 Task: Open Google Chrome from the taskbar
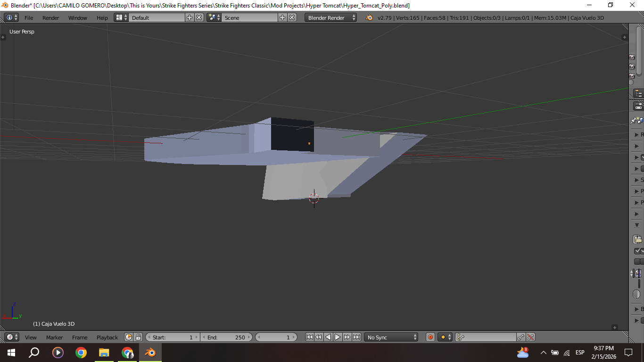[81, 353]
